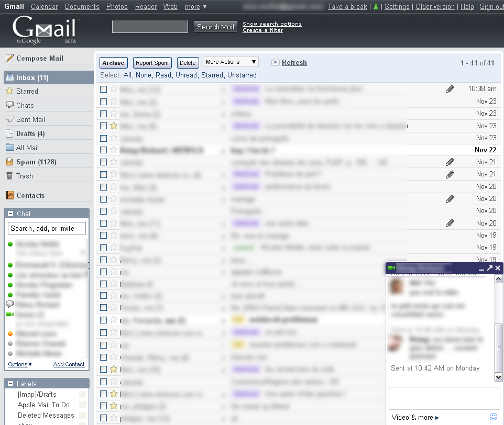504x425 pixels.
Task: Click the Report Spam button
Action: coord(152,63)
